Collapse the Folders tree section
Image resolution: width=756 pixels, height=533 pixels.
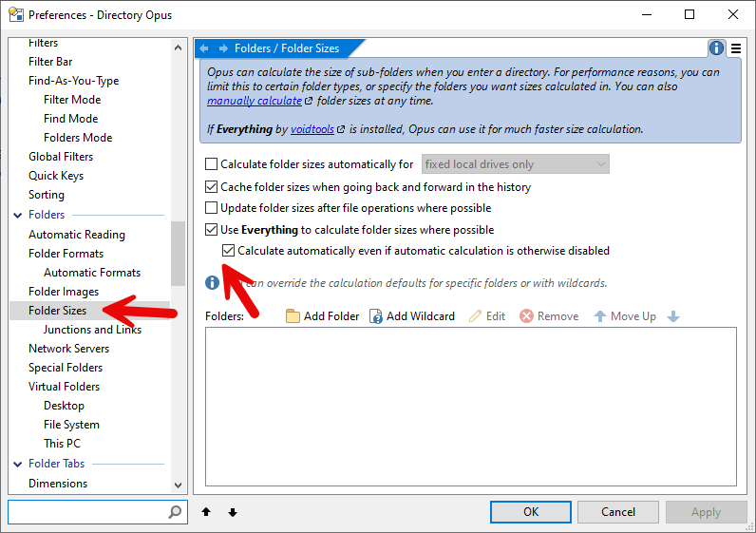(18, 215)
